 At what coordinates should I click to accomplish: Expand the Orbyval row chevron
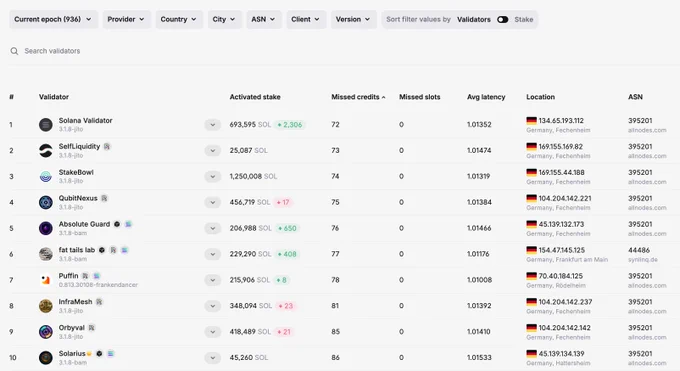(x=212, y=332)
